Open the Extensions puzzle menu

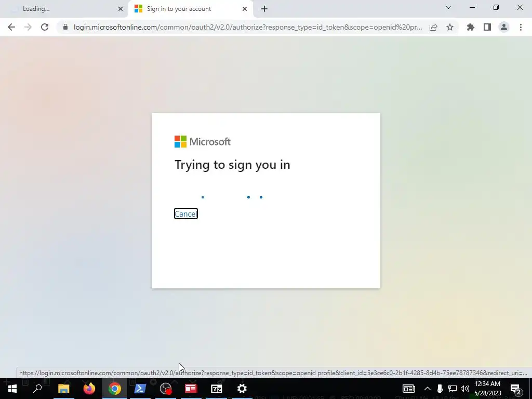click(x=471, y=27)
